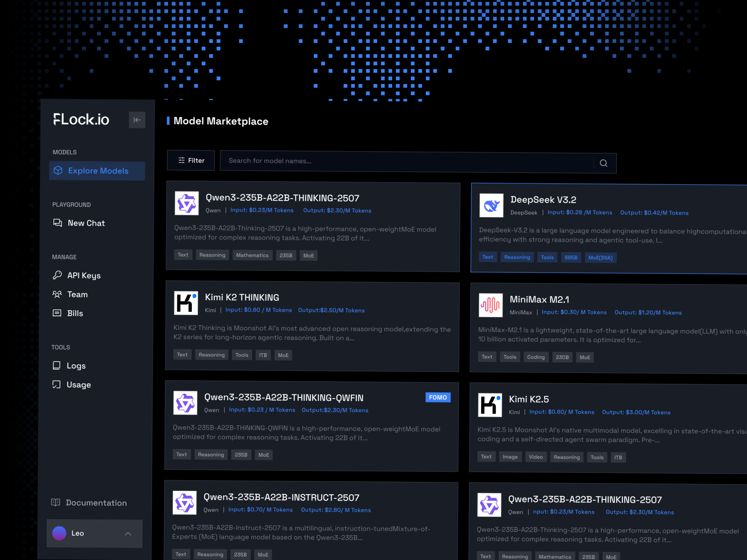Click "Input: $0.70/ M Tokens" on INSTRUCT-2507
Image resolution: width=747 pixels, height=560 pixels.
[x=260, y=510]
